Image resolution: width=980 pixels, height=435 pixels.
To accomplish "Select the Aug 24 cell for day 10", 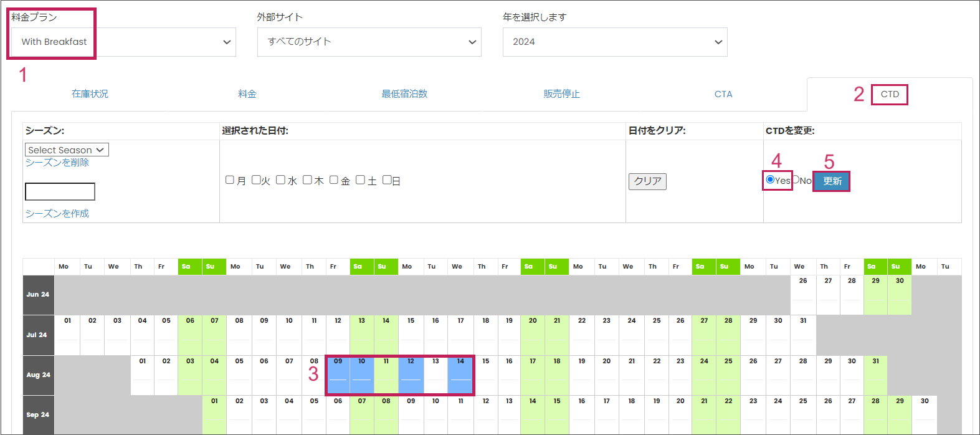I will (362, 375).
